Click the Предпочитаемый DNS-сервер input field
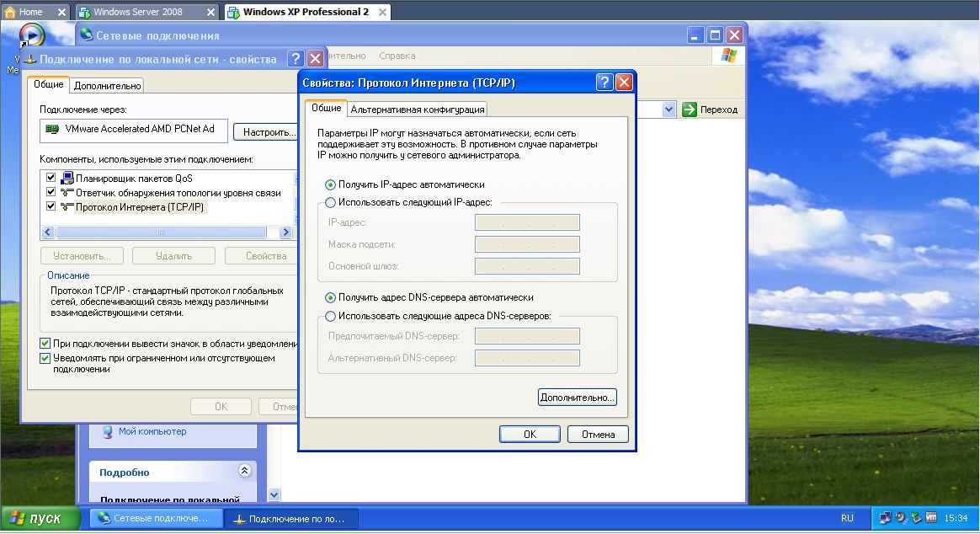The image size is (980, 534). (x=527, y=336)
